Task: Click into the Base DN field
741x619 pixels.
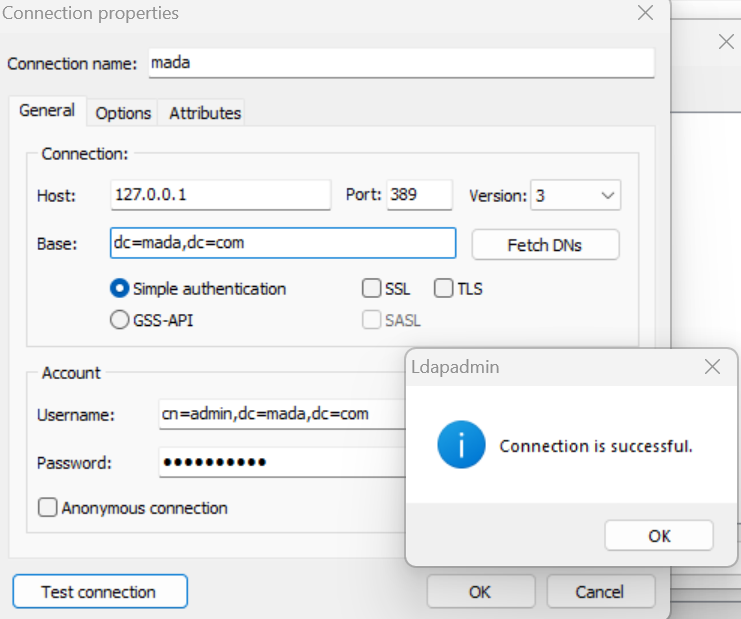Action: pyautogui.click(x=283, y=243)
